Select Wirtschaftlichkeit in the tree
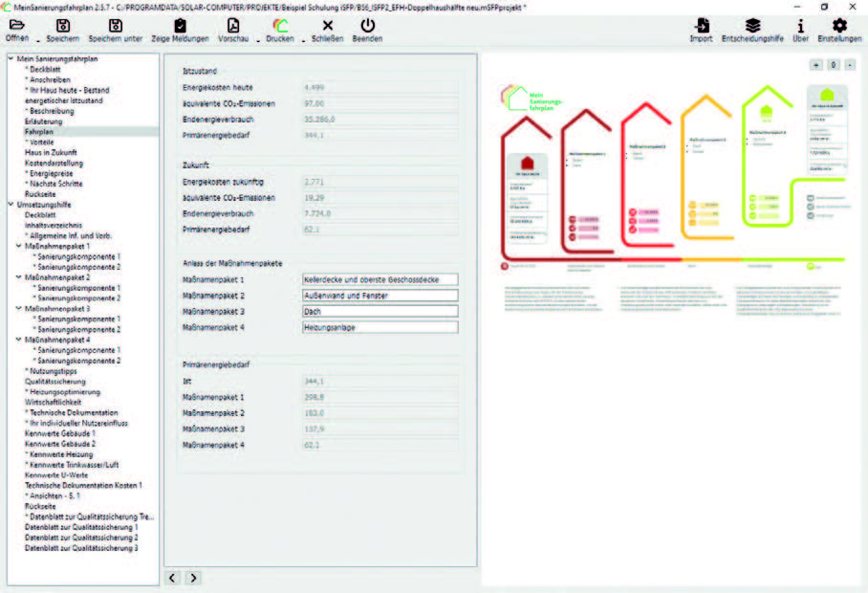The image size is (868, 593). pos(54,402)
